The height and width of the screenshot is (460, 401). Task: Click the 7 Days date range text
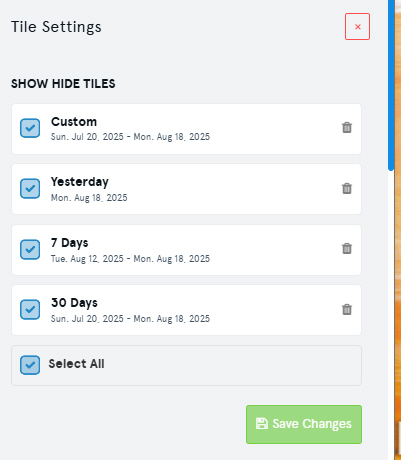[130, 259]
